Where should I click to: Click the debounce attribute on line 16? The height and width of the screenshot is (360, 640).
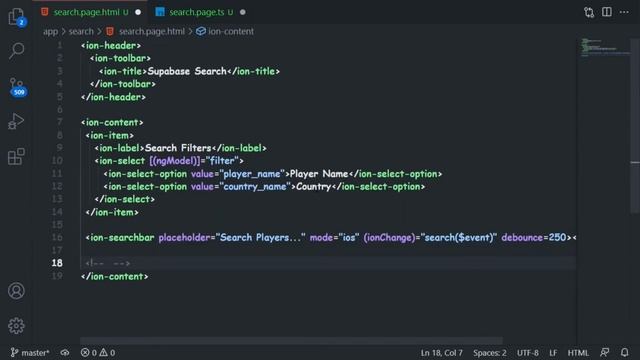(x=522, y=238)
